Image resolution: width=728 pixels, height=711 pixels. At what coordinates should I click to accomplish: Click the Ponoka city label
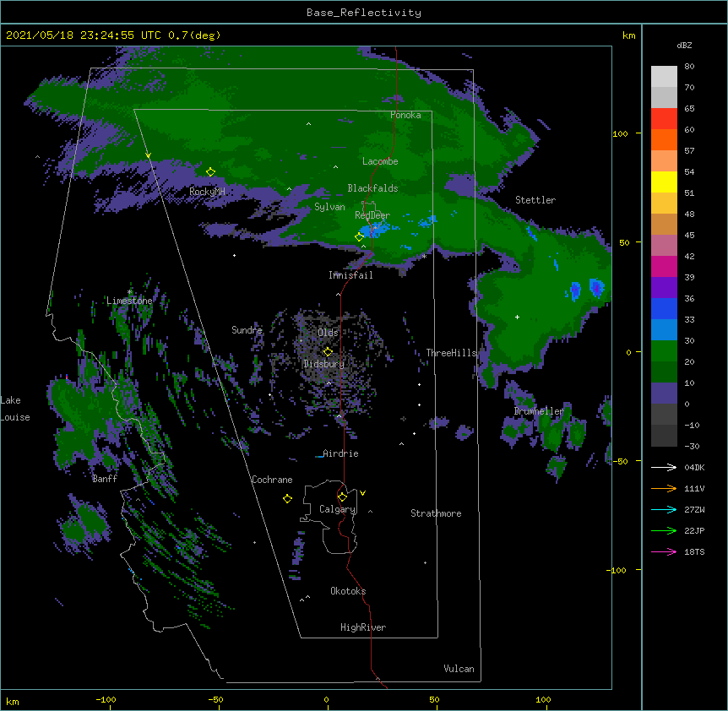tap(405, 115)
